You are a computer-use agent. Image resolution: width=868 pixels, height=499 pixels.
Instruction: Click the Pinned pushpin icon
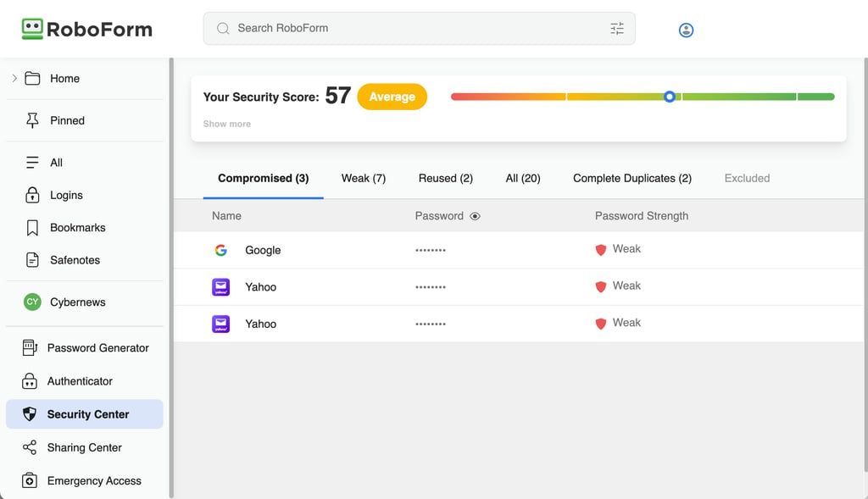[x=33, y=120]
